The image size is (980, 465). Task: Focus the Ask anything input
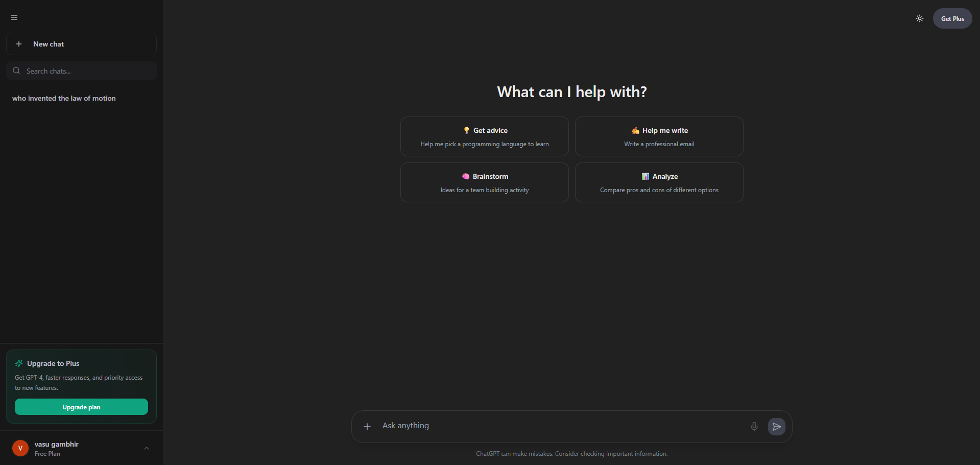click(x=562, y=426)
